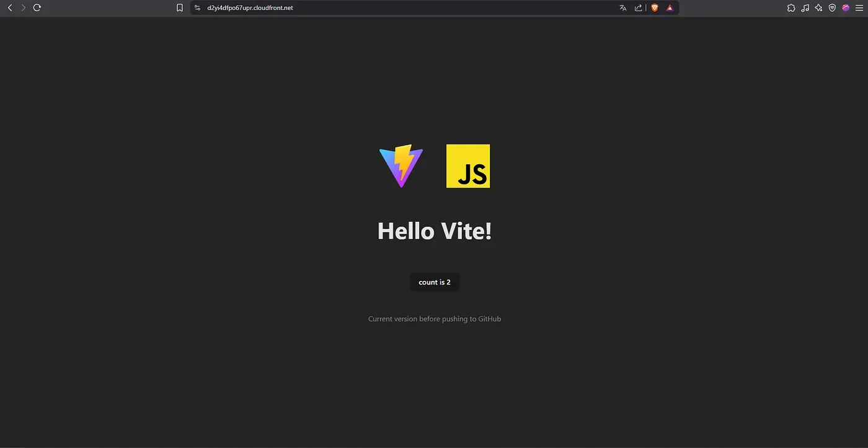Click the forward navigation arrow
This screenshot has width=868, height=448.
pos(23,7)
